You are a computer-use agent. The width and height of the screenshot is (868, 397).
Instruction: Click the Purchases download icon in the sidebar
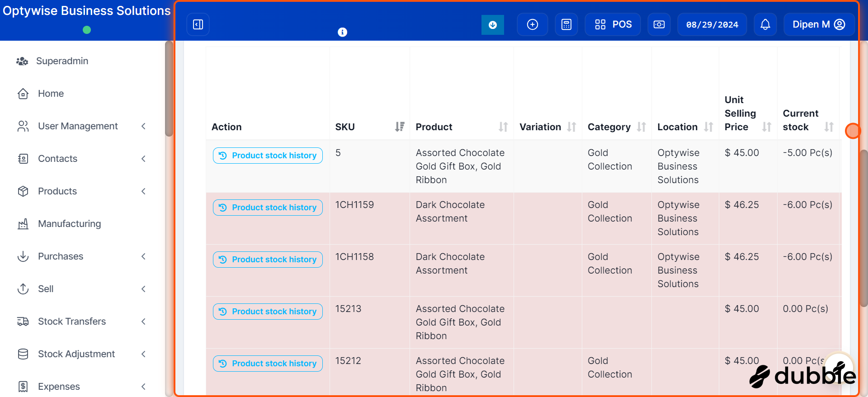pyautogui.click(x=23, y=256)
